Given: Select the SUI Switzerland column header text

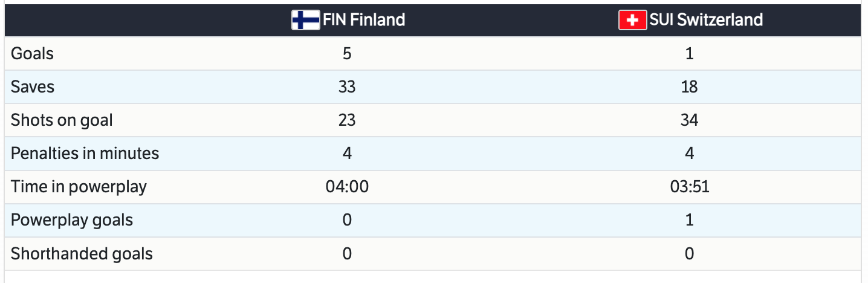Looking at the screenshot, I should click(x=705, y=20).
